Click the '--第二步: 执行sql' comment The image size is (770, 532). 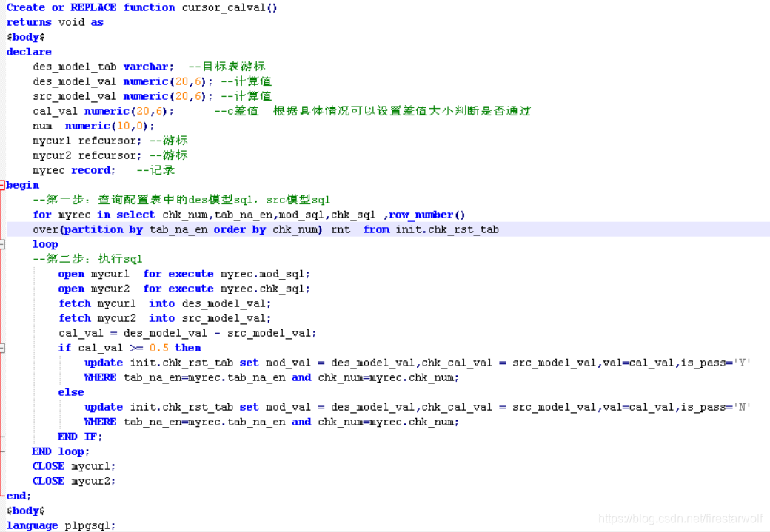[87, 259]
